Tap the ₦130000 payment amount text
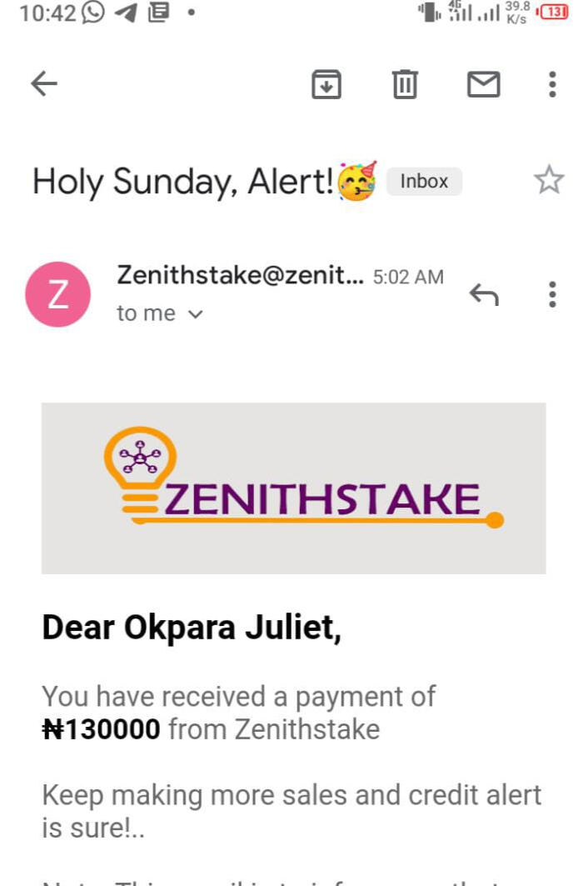Image resolution: width=588 pixels, height=886 pixels. click(101, 730)
